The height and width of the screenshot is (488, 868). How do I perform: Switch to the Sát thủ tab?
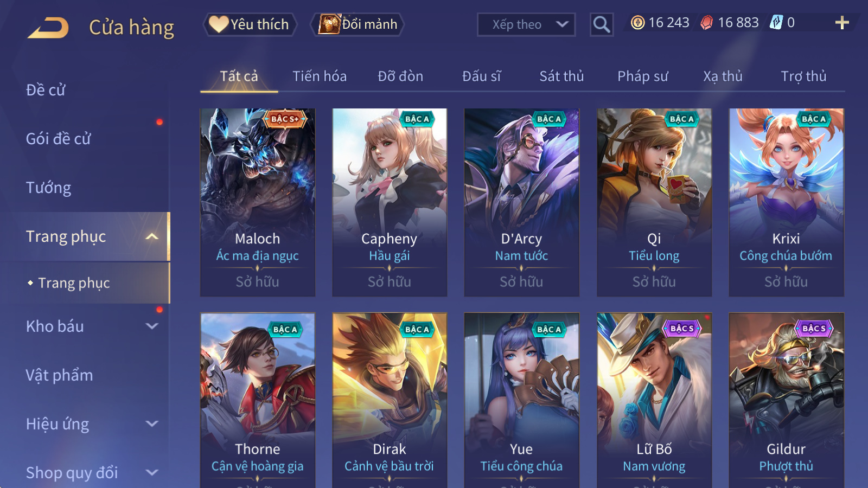[561, 76]
